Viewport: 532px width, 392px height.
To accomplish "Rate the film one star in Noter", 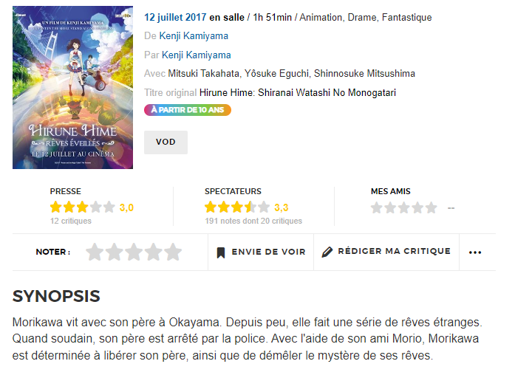I will pyautogui.click(x=95, y=252).
